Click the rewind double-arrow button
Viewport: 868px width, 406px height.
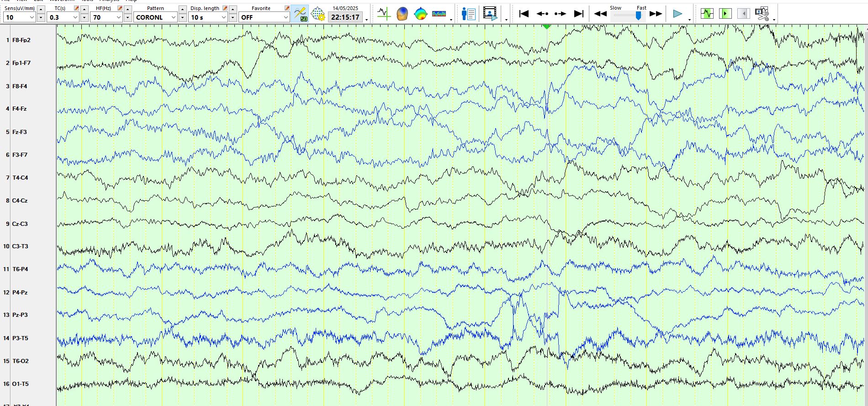tap(600, 14)
